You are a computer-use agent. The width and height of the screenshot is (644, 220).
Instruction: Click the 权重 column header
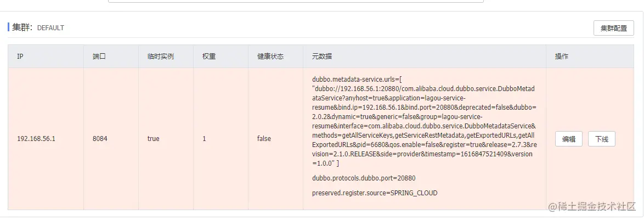(209, 57)
